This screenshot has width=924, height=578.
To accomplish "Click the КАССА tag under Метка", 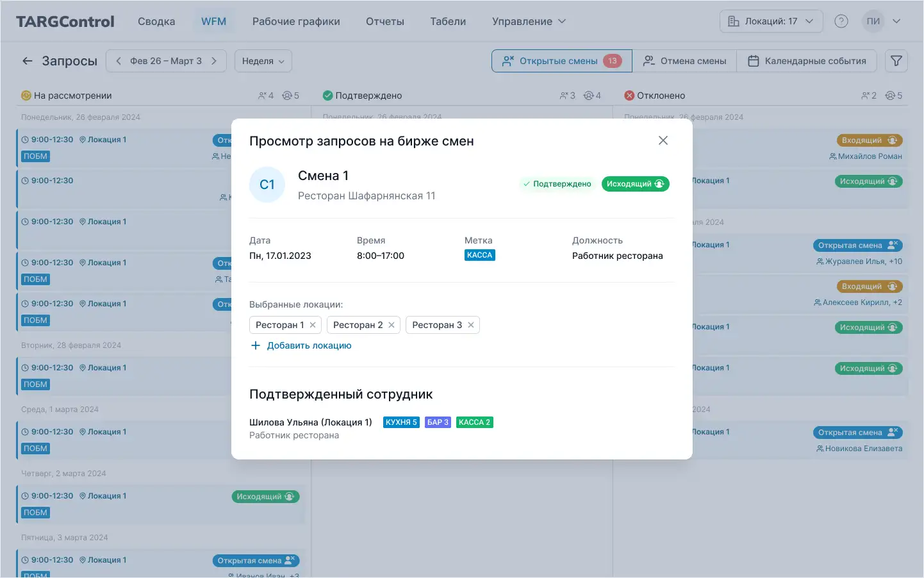I will pos(480,255).
